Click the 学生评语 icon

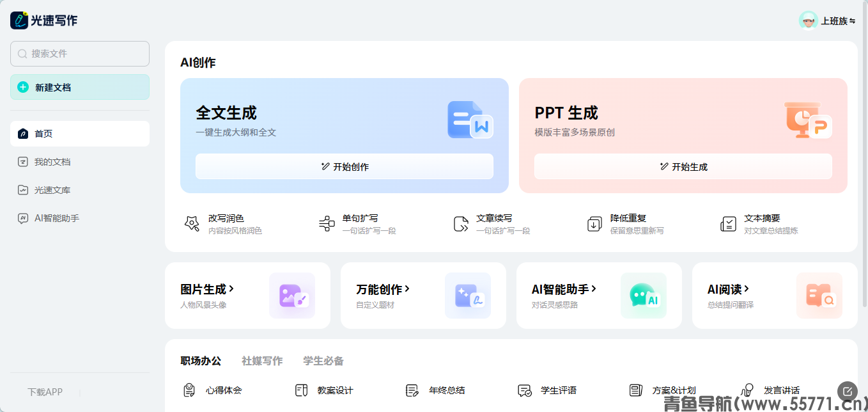[524, 390]
